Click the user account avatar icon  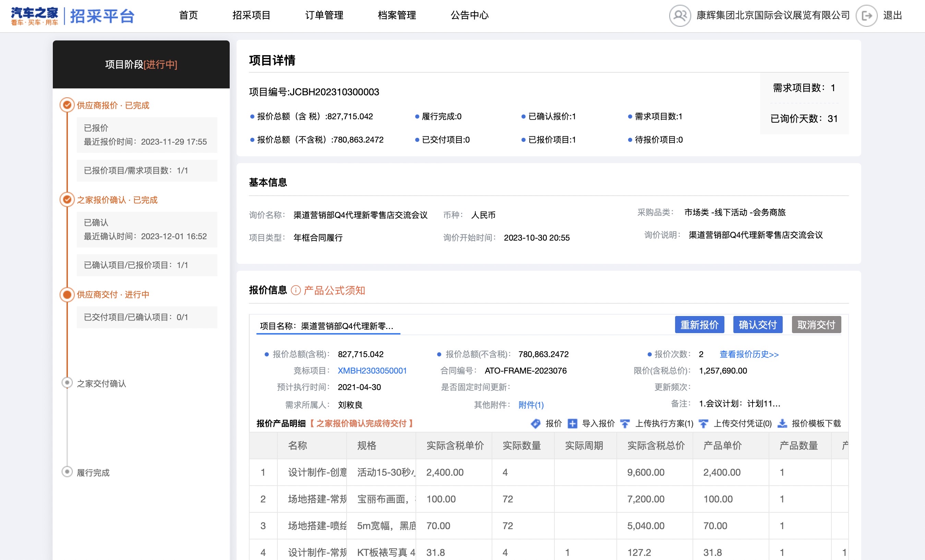680,15
